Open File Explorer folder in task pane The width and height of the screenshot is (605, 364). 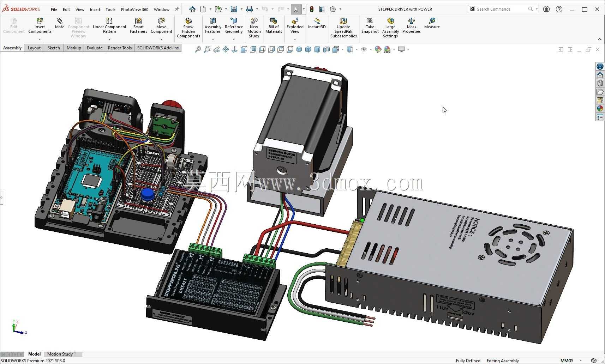point(600,92)
